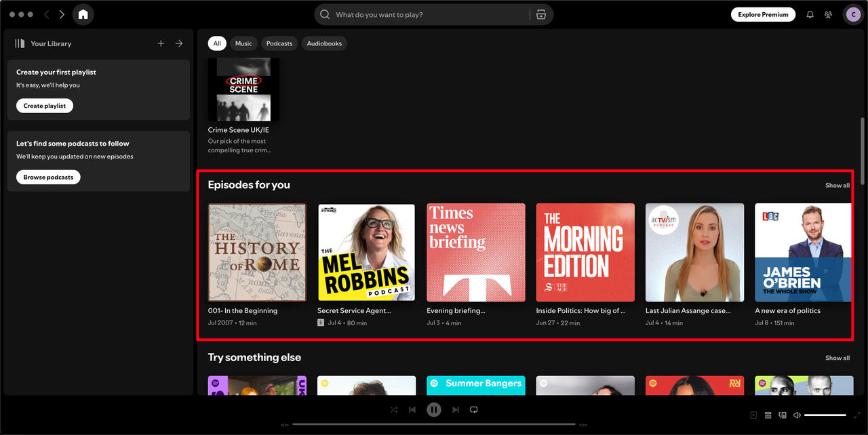Click the plus icon in Your Library
Viewport: 868px width, 435px height.
coord(161,43)
